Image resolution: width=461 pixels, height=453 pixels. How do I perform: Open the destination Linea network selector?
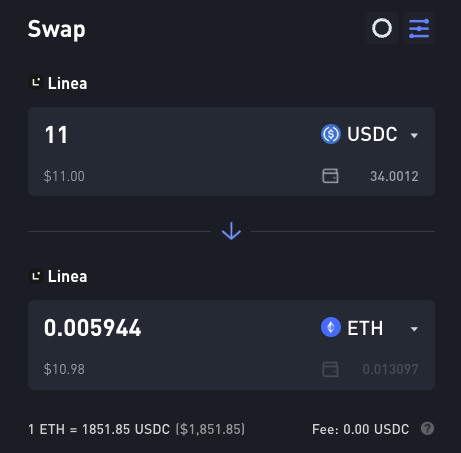pyautogui.click(x=58, y=276)
